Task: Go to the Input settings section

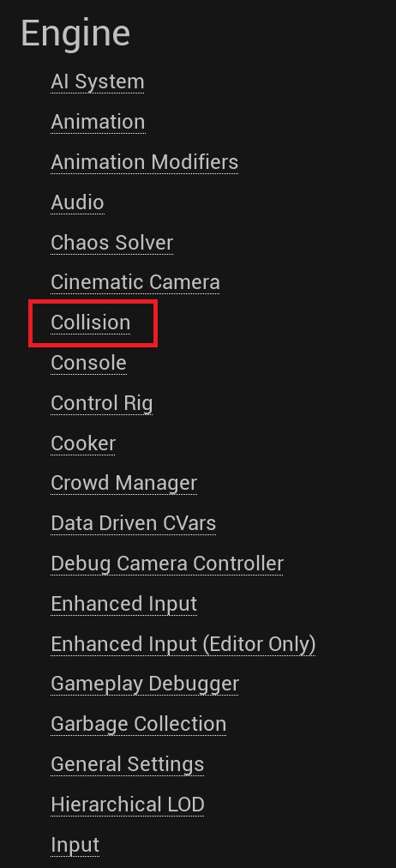Action: click(x=75, y=846)
